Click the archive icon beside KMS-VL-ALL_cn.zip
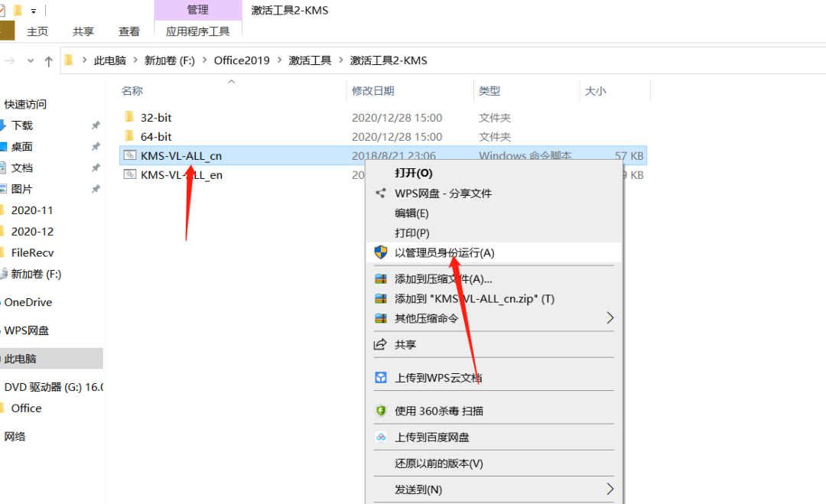This screenshot has height=504, width=826. [380, 298]
